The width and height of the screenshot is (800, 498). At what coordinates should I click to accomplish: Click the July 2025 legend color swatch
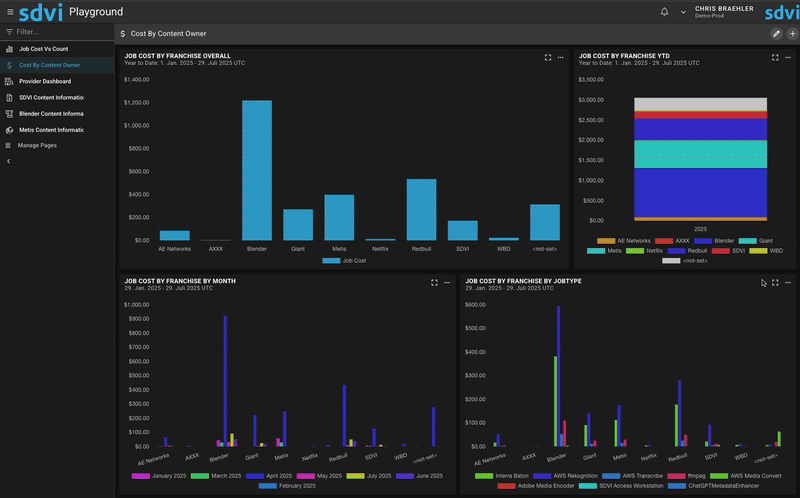356,476
